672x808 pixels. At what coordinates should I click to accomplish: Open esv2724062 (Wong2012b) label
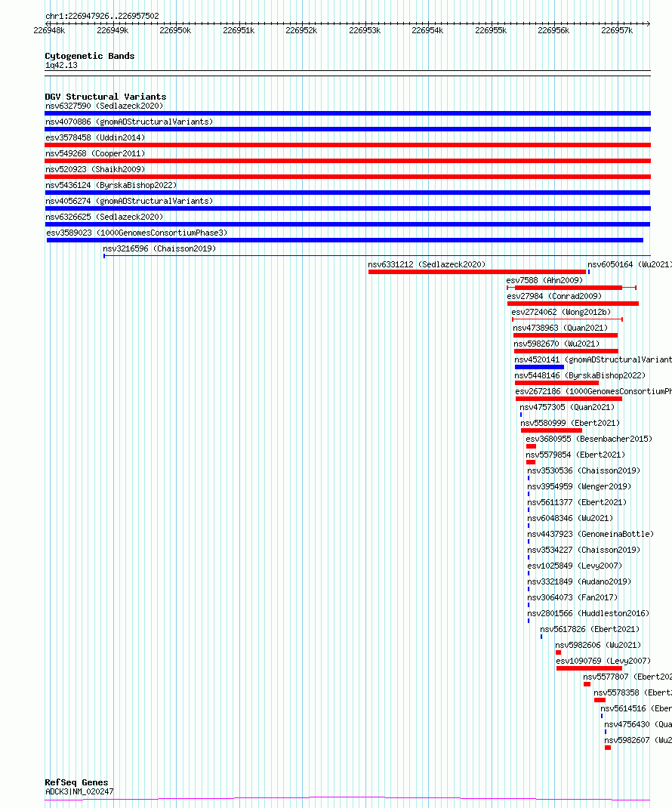(561, 313)
